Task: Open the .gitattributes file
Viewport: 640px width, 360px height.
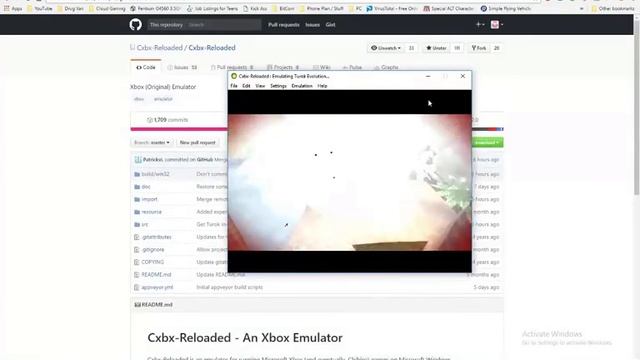Action: pos(157,237)
